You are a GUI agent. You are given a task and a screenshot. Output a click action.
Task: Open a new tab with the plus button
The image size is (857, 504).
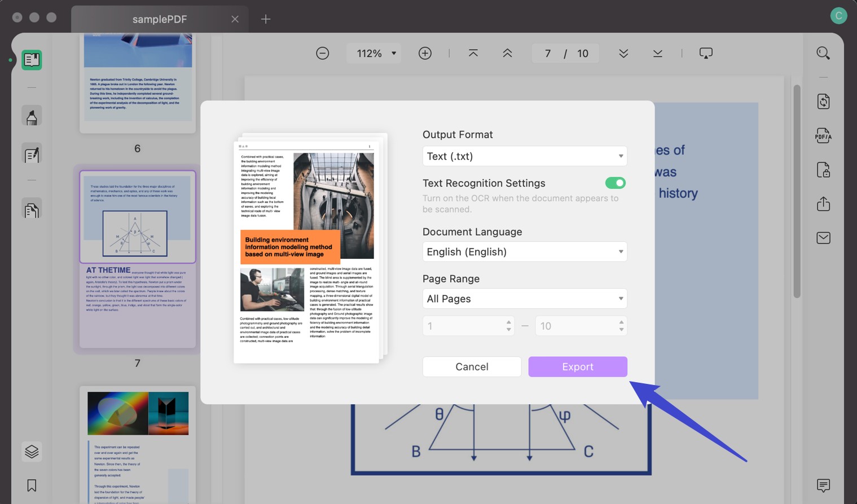point(265,19)
